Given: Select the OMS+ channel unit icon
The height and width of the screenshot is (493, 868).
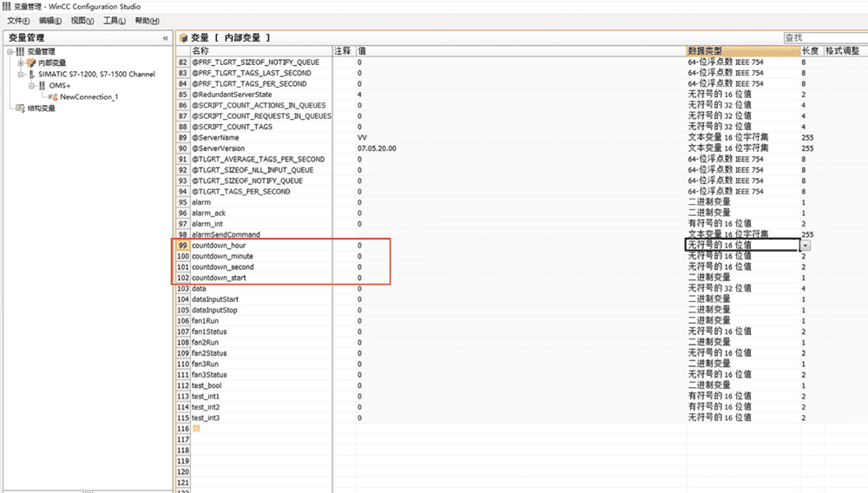Looking at the screenshot, I should click(40, 86).
